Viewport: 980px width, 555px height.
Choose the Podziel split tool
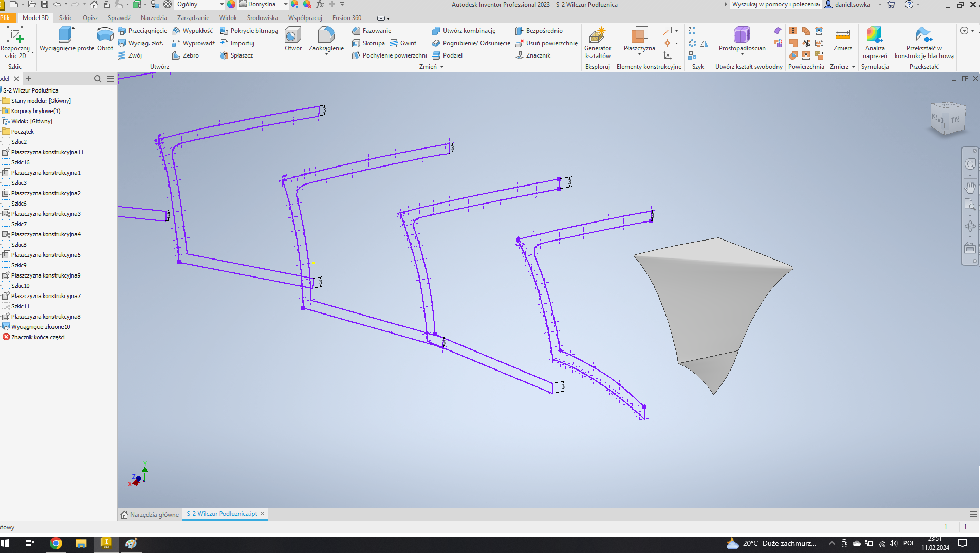coord(448,55)
